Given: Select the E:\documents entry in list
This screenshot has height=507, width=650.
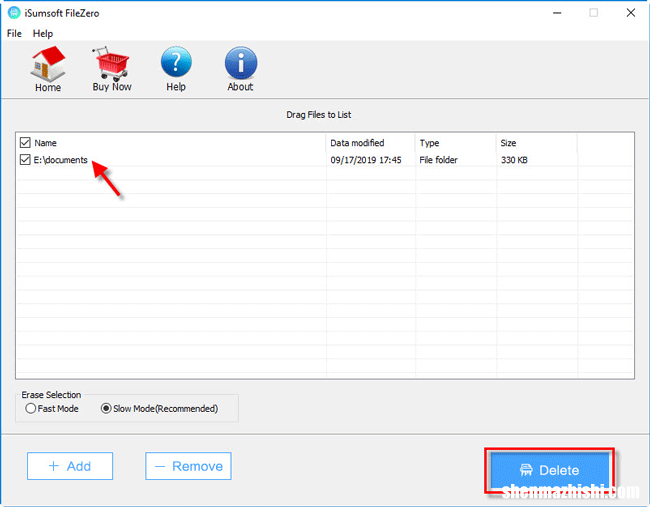Looking at the screenshot, I should [61, 160].
